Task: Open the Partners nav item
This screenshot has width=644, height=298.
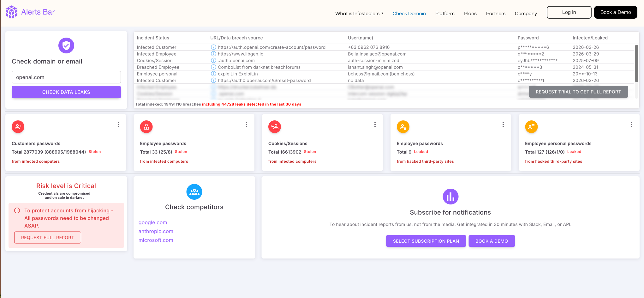Action: coord(496,13)
